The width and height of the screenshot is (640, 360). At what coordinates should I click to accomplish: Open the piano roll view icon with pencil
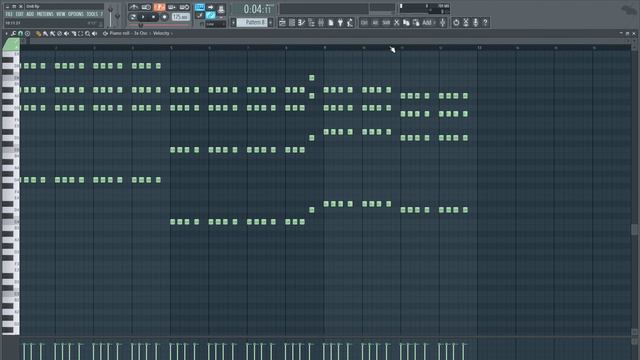pyautogui.click(x=302, y=22)
